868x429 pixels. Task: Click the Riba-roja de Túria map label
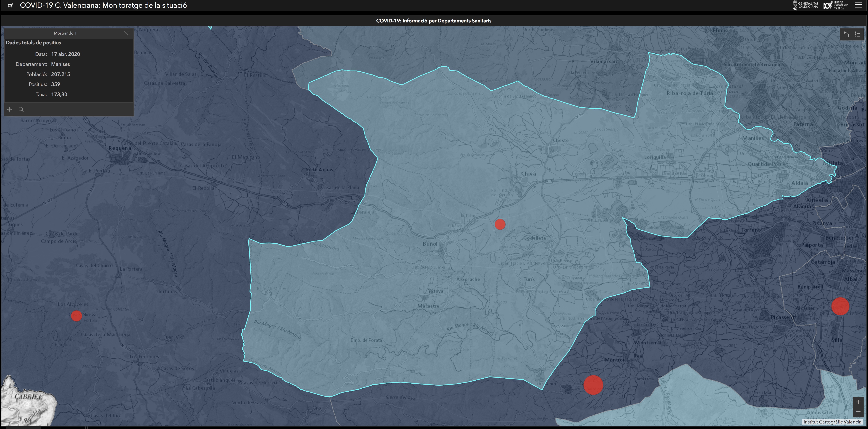(x=690, y=93)
